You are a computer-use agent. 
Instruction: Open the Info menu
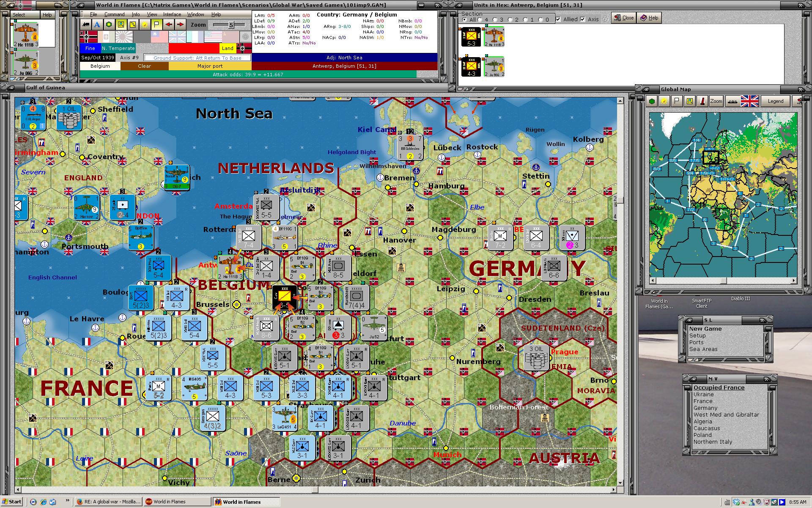pyautogui.click(x=135, y=14)
